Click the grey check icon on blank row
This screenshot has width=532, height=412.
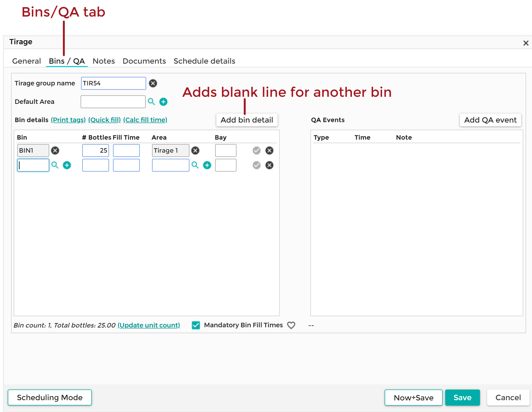257,165
